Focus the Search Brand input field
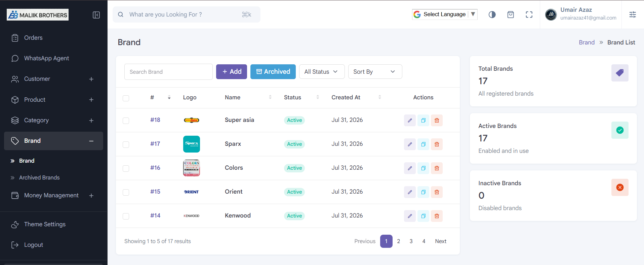 (168, 72)
